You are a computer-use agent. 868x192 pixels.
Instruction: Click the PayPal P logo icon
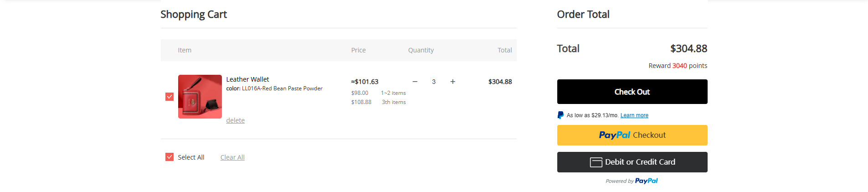560,115
